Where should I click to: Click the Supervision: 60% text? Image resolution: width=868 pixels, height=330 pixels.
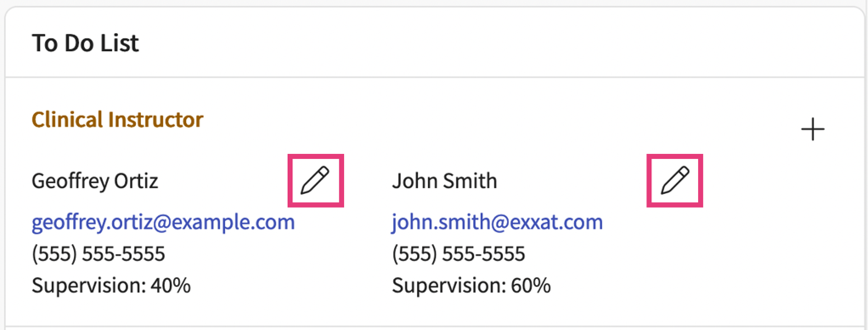[x=471, y=286]
